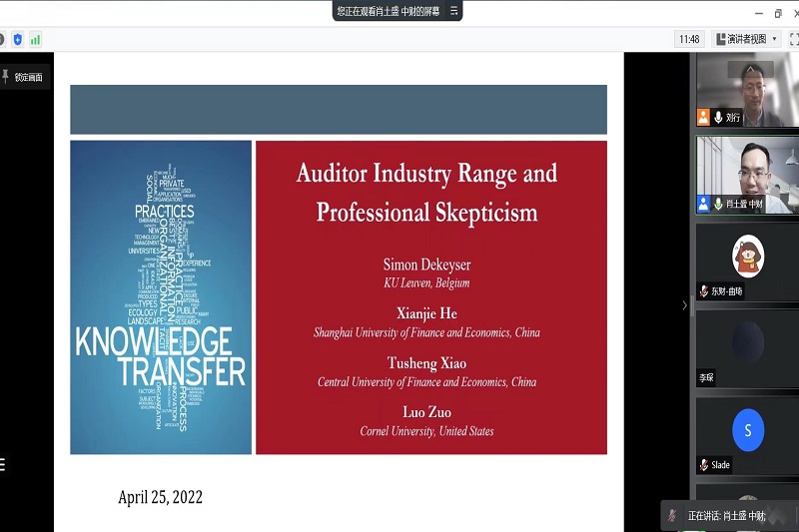Click the green network signal bars icon
The width and height of the screenshot is (799, 532).
tap(35, 39)
